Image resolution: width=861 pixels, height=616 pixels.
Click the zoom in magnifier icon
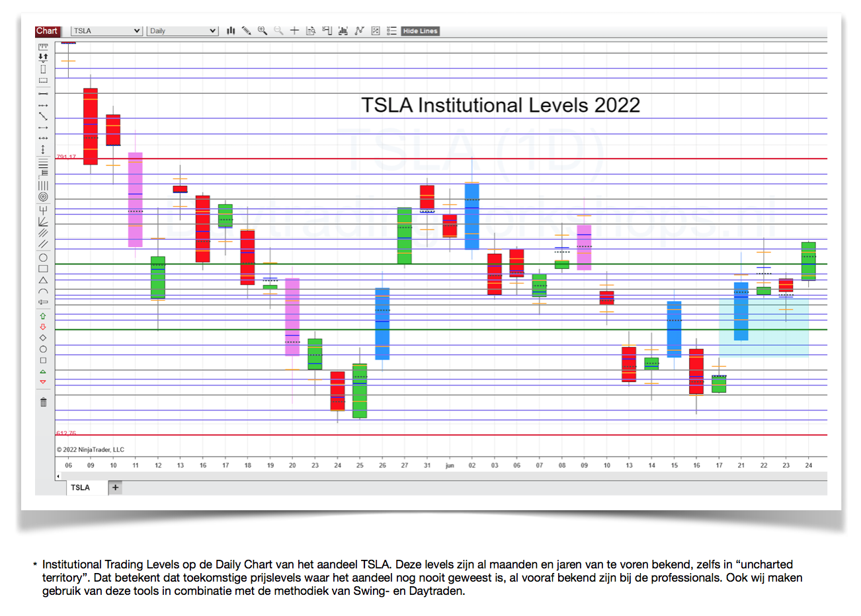pyautogui.click(x=263, y=30)
